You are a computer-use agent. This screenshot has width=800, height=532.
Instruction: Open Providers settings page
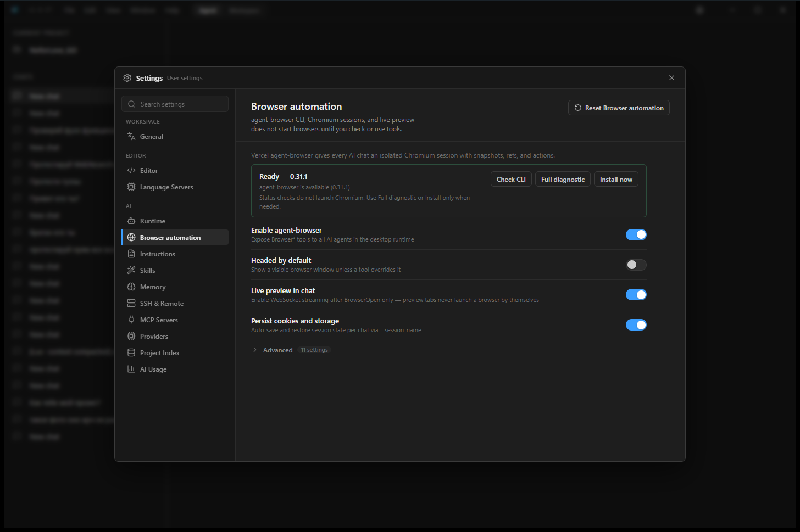point(175,337)
